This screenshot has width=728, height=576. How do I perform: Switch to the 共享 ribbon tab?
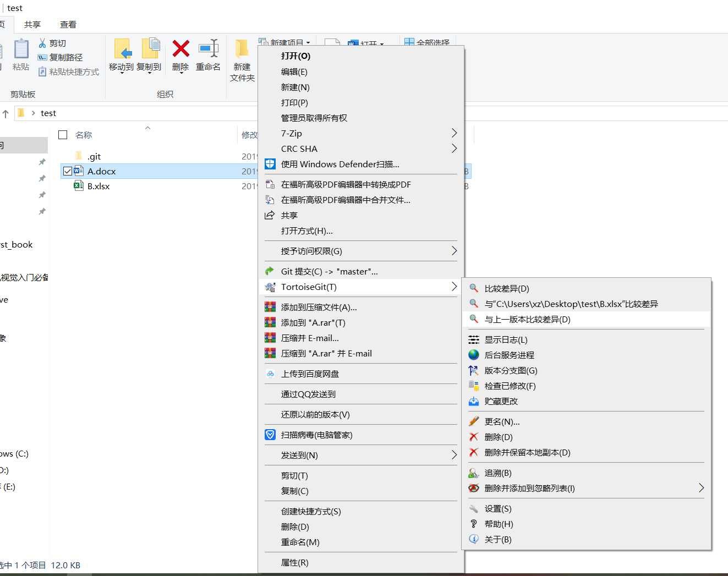click(x=32, y=24)
